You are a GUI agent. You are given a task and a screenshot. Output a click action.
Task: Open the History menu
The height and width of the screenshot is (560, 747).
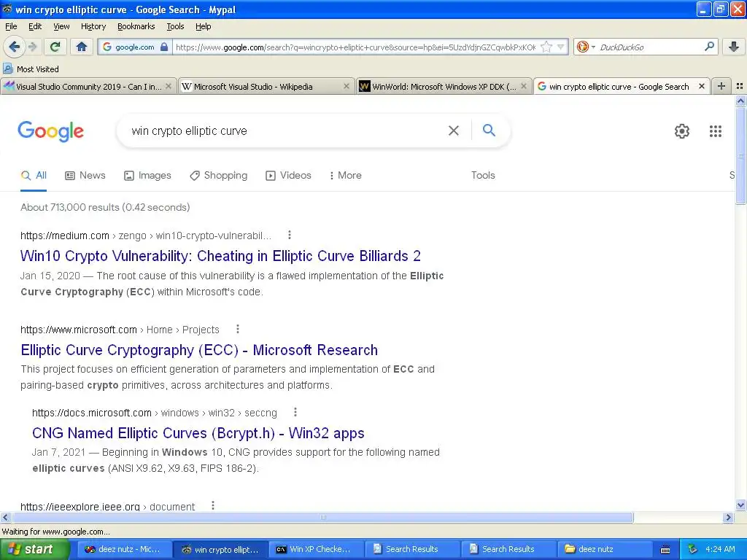93,26
